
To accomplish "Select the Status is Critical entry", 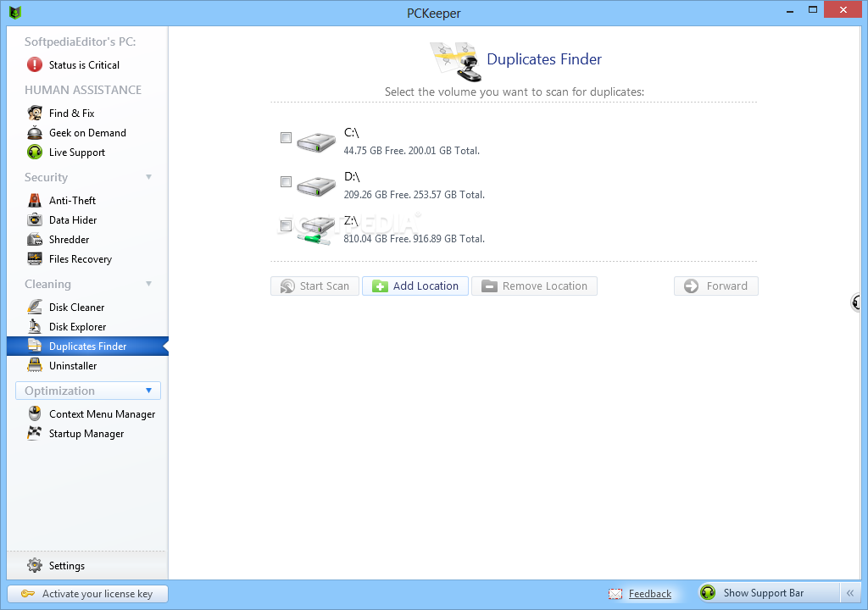I will [84, 65].
